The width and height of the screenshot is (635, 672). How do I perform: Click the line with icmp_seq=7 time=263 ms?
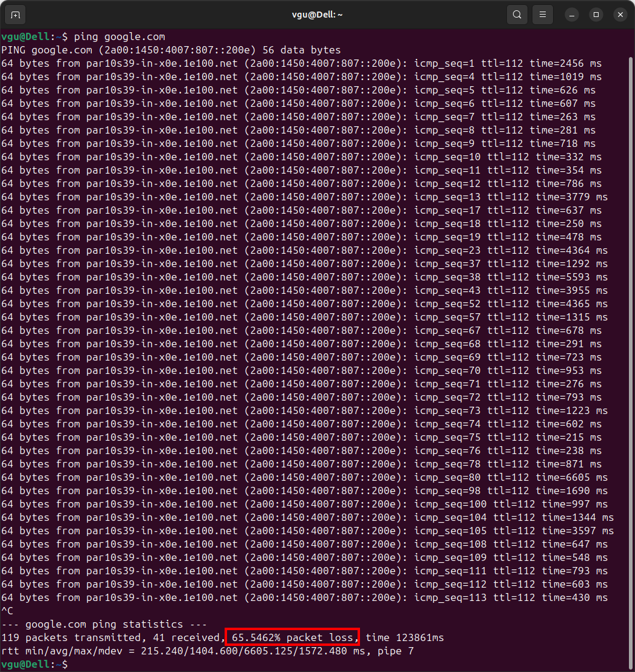point(298,117)
